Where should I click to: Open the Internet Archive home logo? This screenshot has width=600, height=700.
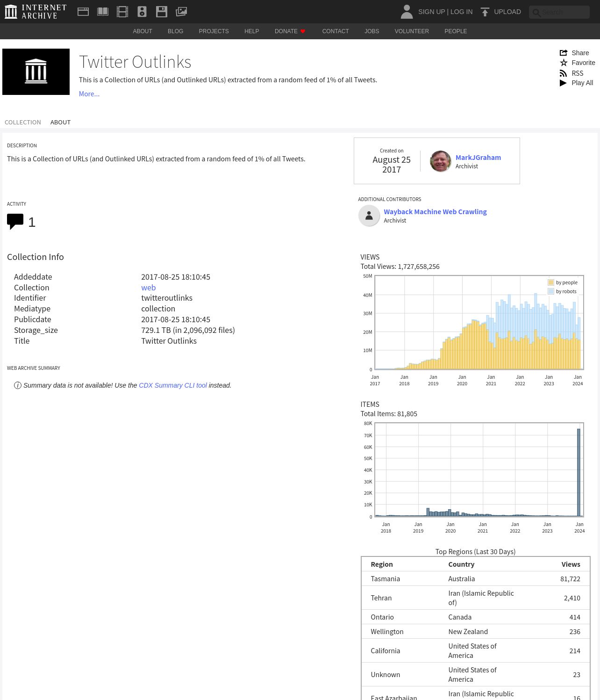[x=36, y=12]
